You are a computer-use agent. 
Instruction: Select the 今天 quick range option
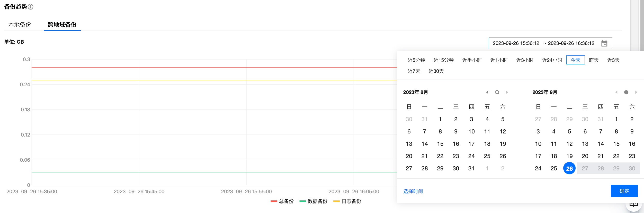click(575, 60)
